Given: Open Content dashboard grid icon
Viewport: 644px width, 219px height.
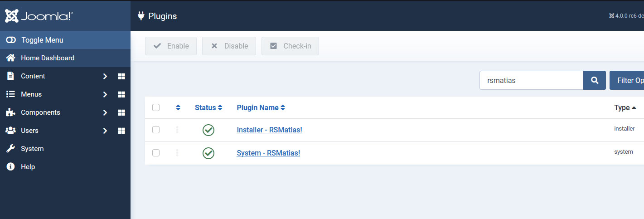Looking at the screenshot, I should [121, 76].
